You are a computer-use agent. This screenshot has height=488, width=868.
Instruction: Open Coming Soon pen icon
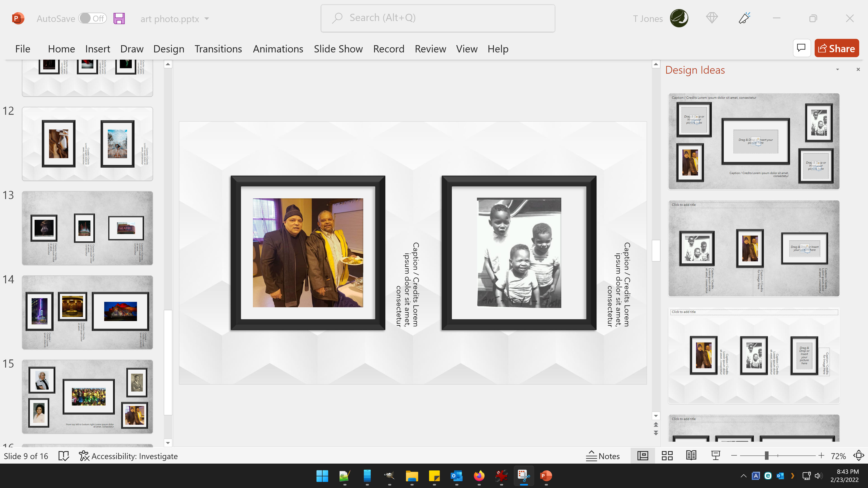(x=744, y=18)
